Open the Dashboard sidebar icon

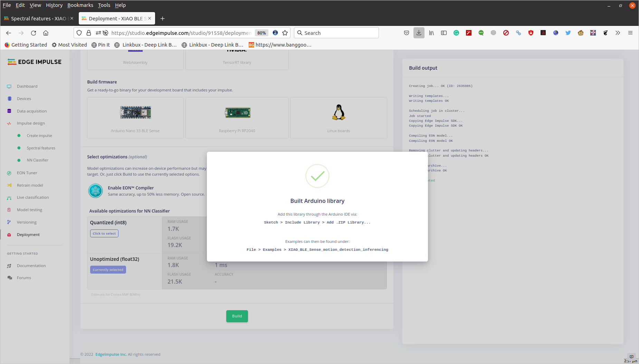9,86
